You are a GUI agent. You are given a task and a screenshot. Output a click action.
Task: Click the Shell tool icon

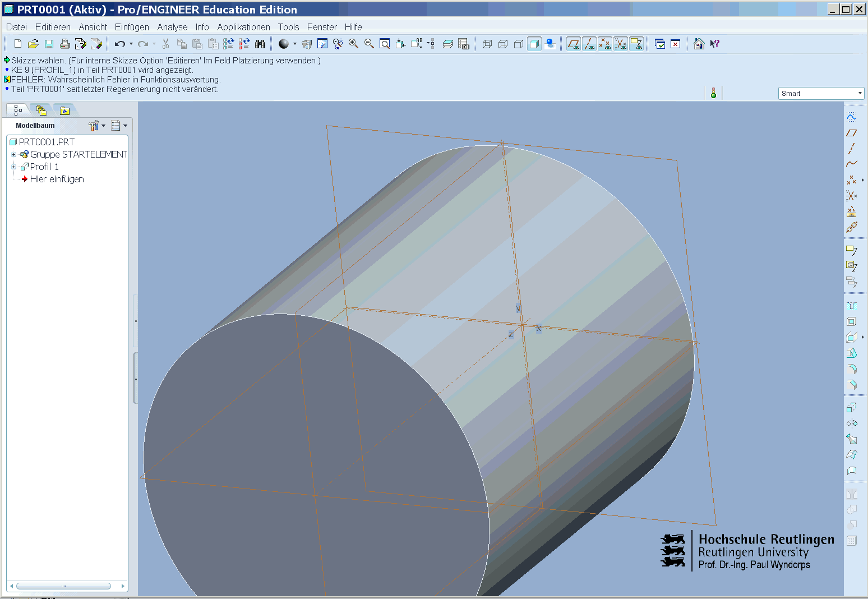point(851,321)
